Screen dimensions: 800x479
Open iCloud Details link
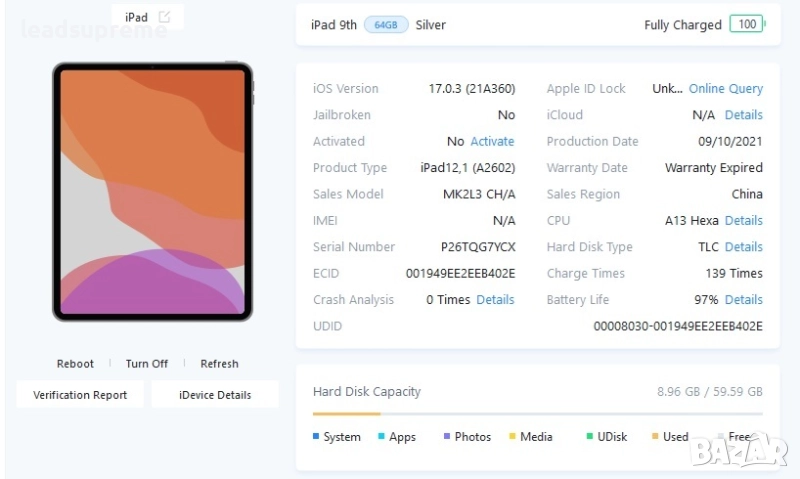pos(743,115)
